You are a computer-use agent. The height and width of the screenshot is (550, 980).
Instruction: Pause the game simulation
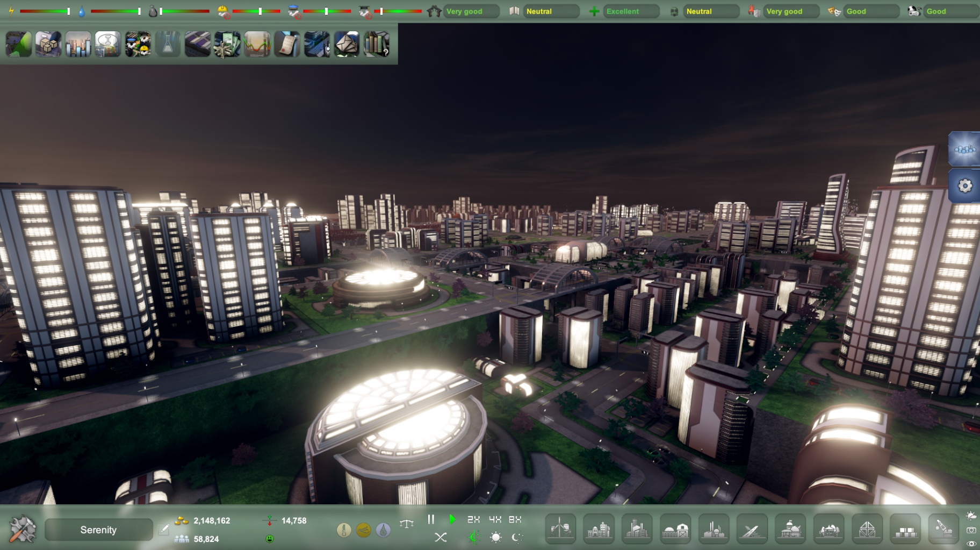point(431,519)
